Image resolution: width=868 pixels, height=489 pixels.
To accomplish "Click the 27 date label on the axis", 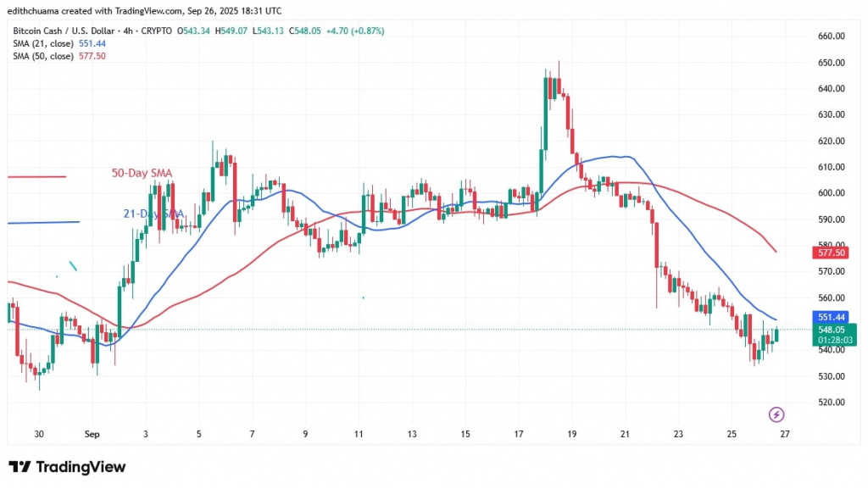I will (784, 433).
